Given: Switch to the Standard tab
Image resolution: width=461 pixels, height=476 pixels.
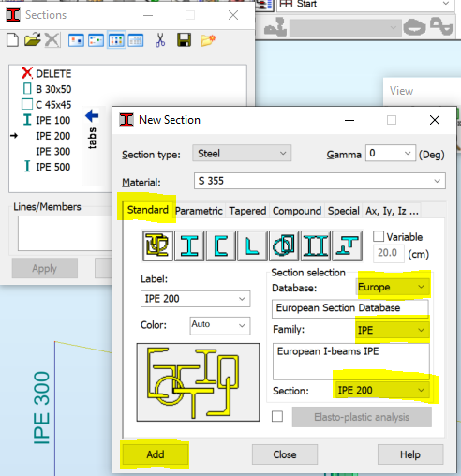Looking at the screenshot, I should [147, 210].
